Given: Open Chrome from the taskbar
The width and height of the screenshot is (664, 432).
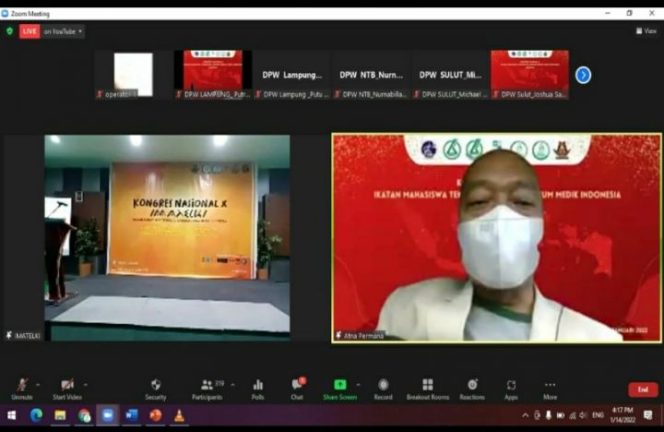Looking at the screenshot, I should pos(84,415).
